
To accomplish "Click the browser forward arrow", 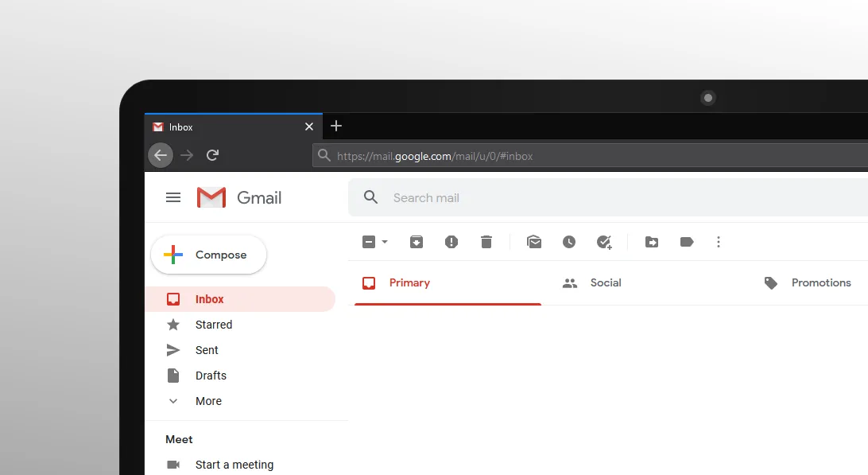I will (x=187, y=155).
